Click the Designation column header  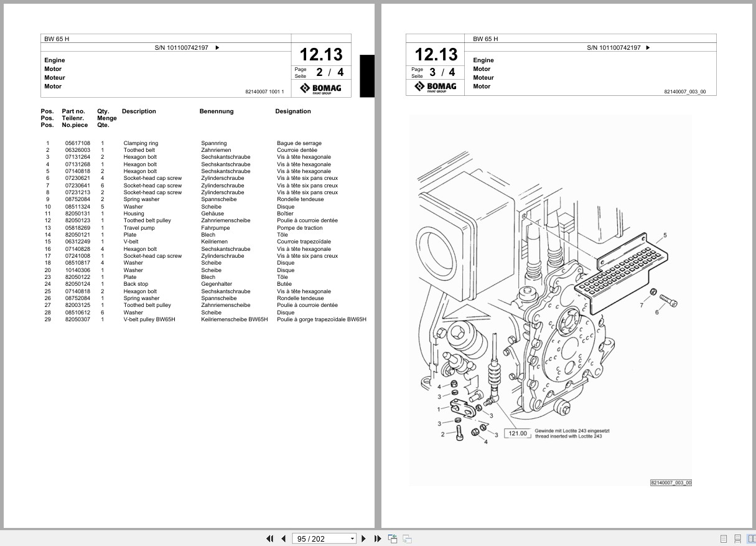pyautogui.click(x=293, y=111)
